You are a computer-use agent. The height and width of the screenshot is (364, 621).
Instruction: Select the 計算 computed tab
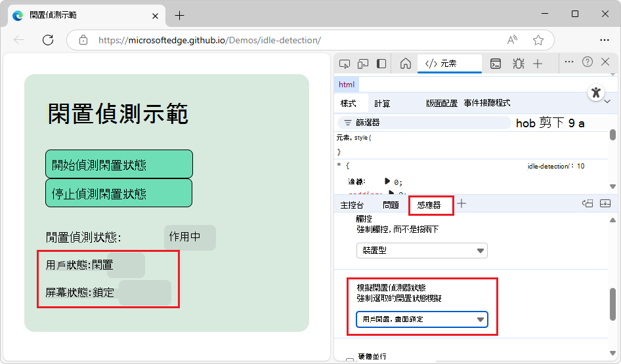[382, 104]
